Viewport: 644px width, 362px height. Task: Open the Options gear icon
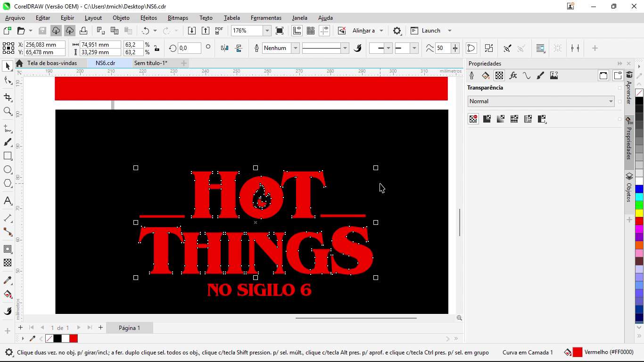[397, 31]
